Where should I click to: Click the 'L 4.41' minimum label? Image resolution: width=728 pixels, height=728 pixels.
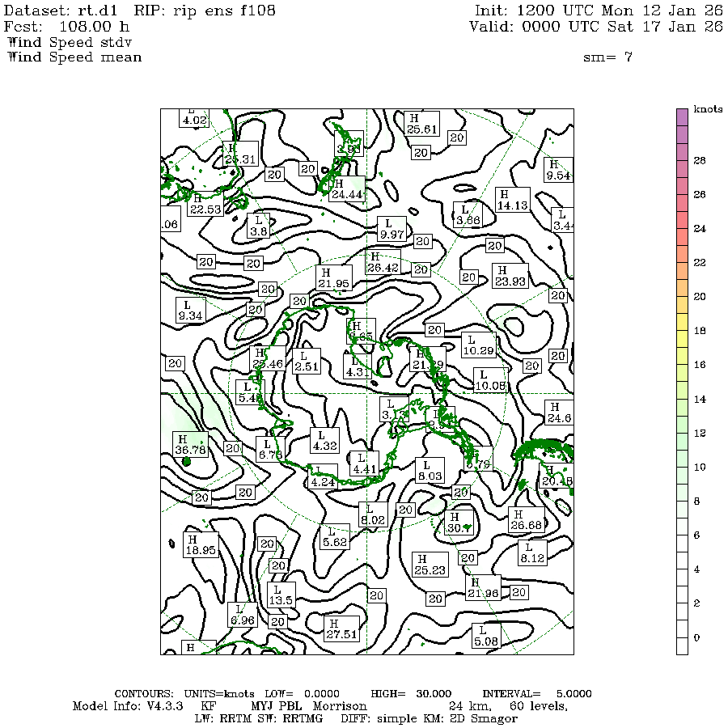tap(365, 463)
